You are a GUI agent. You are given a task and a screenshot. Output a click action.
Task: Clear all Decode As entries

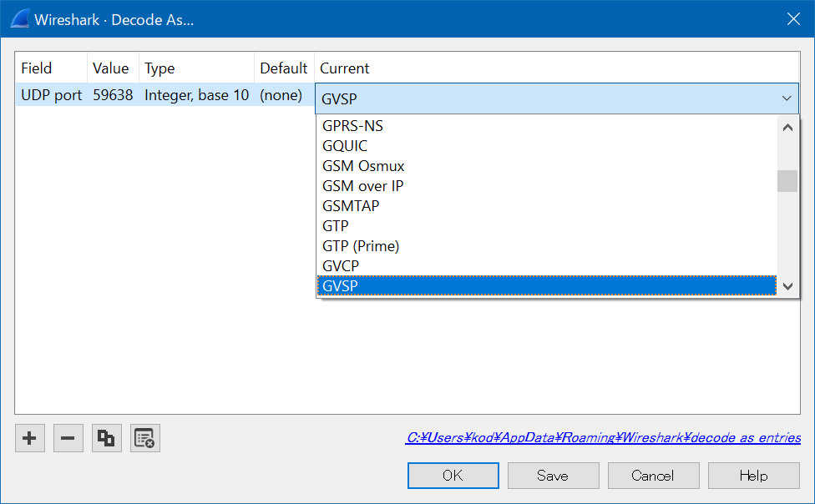tap(145, 438)
